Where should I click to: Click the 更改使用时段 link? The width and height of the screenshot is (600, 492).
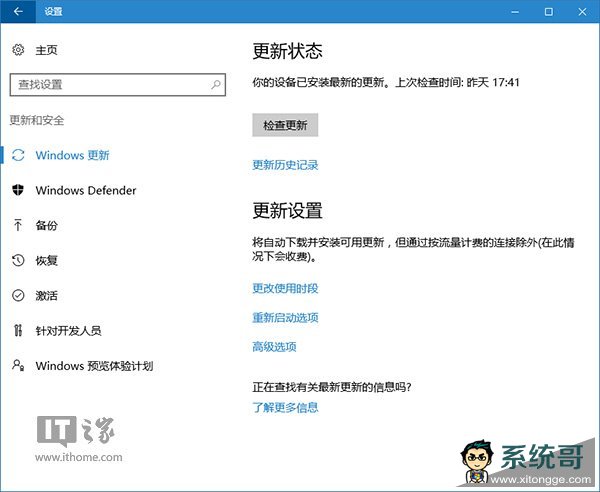[285, 288]
